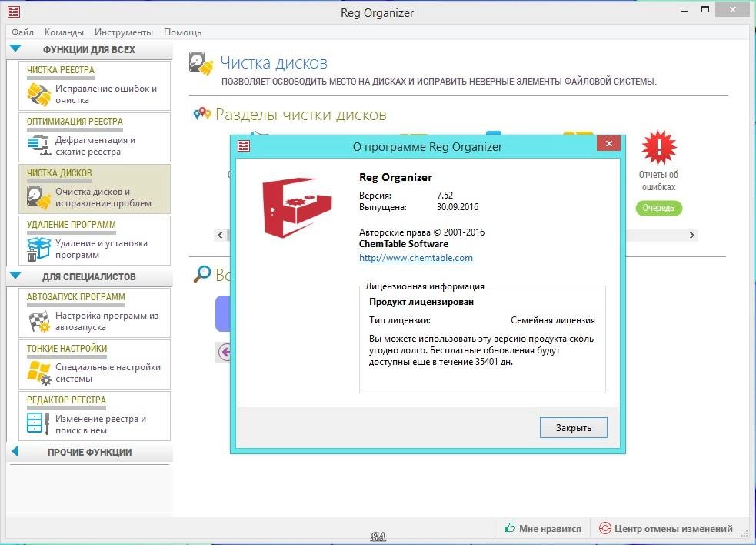This screenshot has height=545, width=756.
Task: Click the Закрыть button
Action: pos(573,428)
